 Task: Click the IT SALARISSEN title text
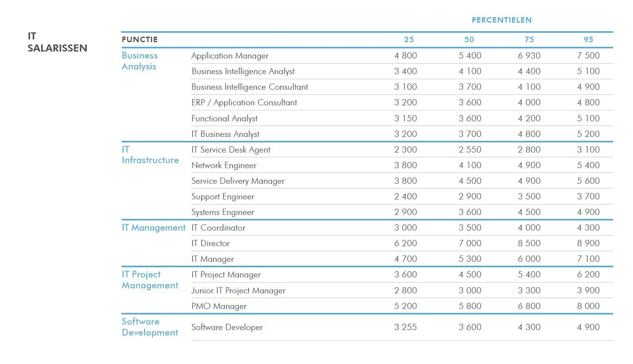57,42
